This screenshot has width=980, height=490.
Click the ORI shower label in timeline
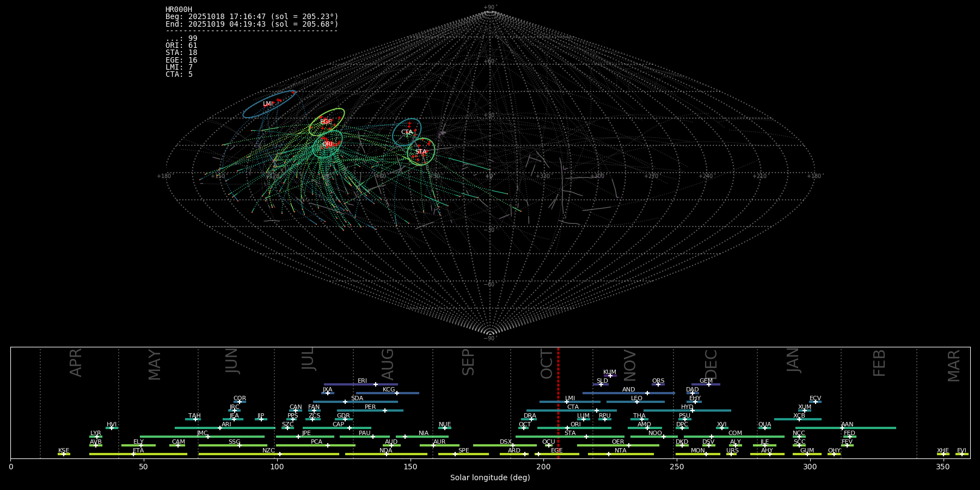[x=575, y=425]
